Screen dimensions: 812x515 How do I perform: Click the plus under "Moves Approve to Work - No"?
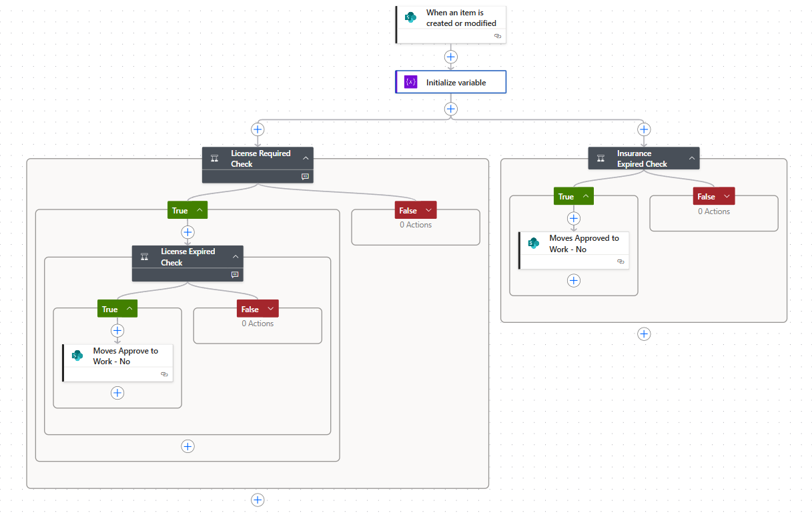pos(117,393)
